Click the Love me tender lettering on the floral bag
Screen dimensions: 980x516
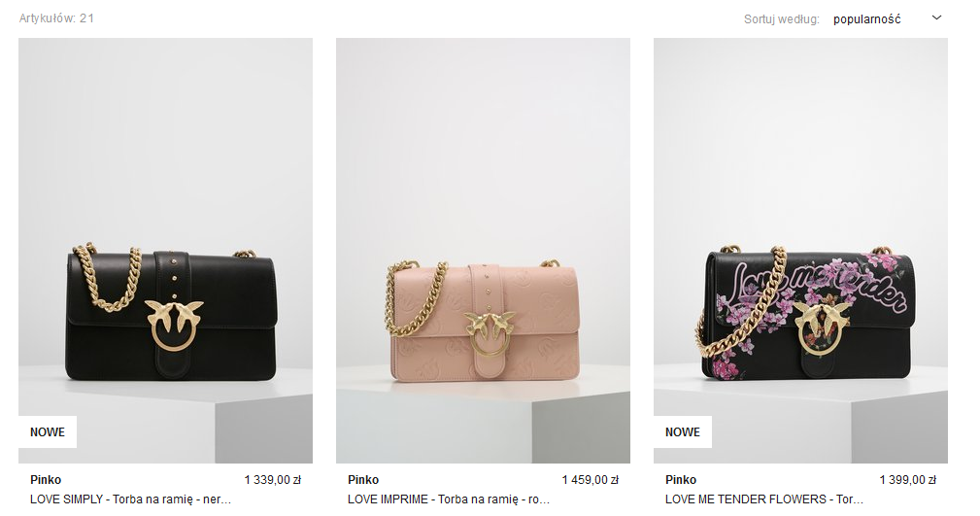[x=821, y=286]
